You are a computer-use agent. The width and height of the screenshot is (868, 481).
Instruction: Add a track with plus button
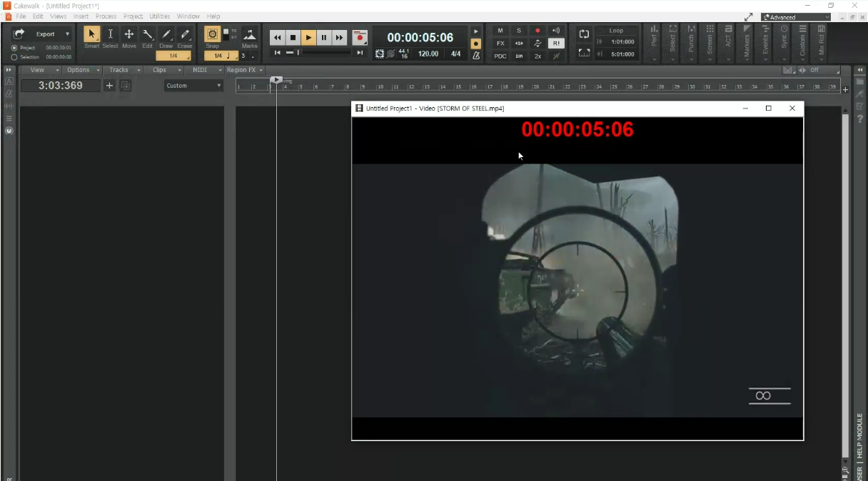tap(109, 86)
